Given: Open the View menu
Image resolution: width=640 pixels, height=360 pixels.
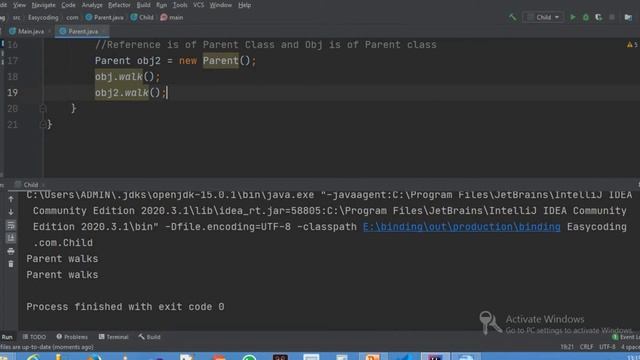Looking at the screenshot, I should tap(19, 5).
